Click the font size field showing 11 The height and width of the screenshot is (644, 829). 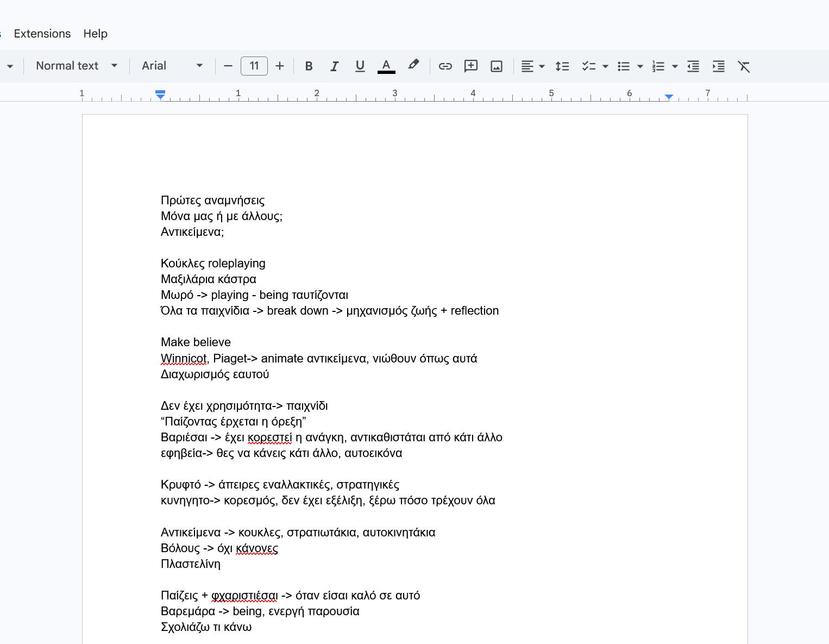[254, 66]
